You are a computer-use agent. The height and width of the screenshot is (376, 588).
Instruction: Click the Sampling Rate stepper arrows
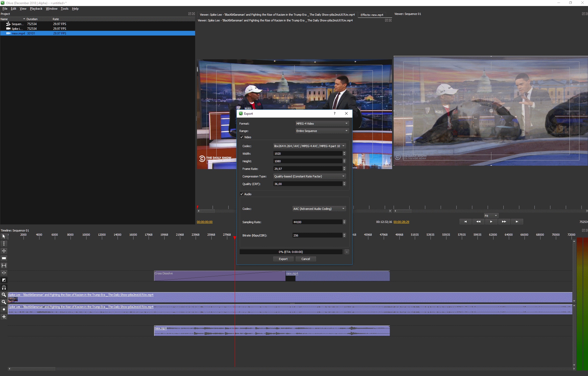pos(344,222)
